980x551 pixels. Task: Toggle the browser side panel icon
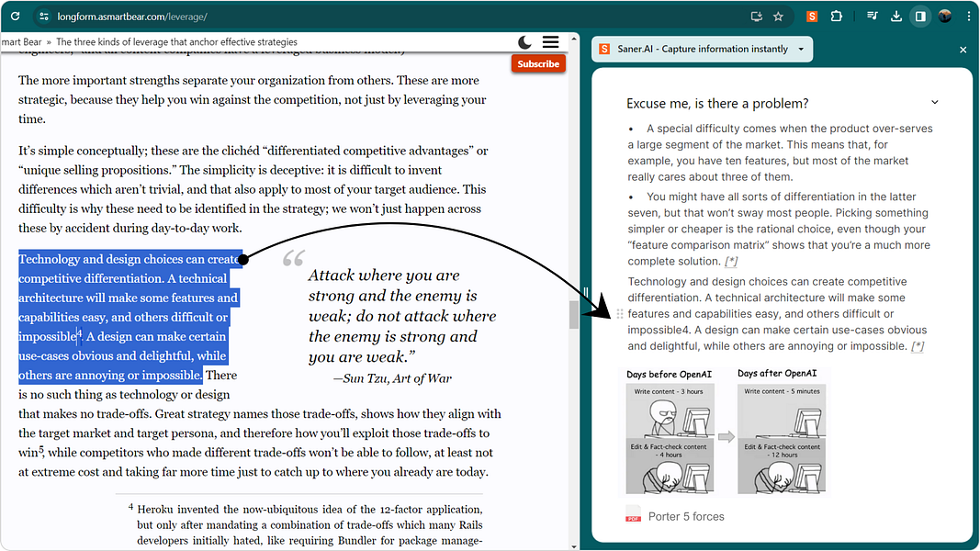tap(920, 17)
